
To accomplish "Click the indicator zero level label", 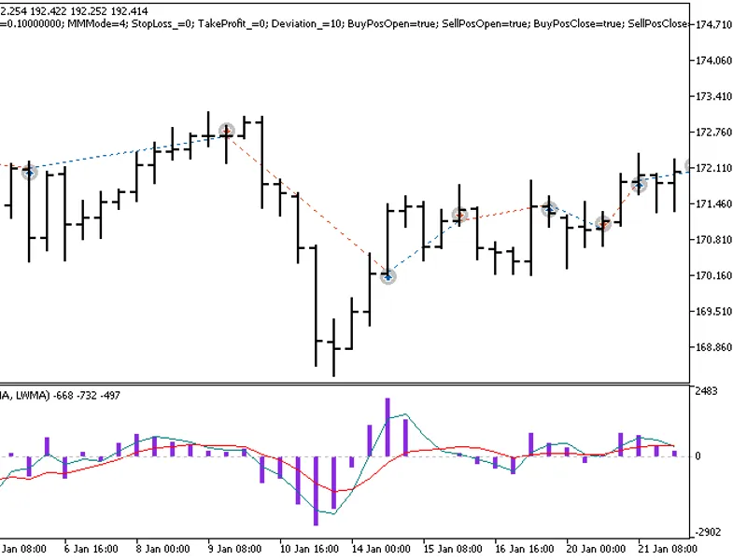I will point(698,456).
